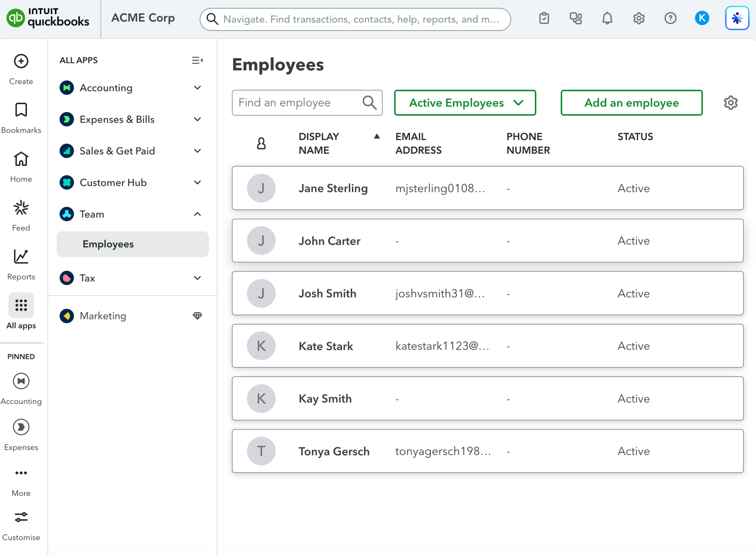Open the K user profile avatar

click(702, 18)
